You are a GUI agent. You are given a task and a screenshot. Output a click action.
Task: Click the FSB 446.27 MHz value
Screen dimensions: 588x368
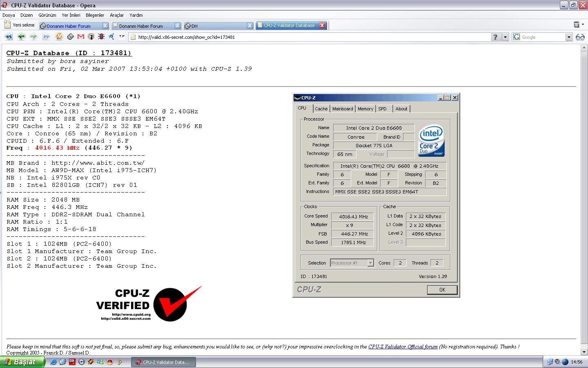coord(352,234)
